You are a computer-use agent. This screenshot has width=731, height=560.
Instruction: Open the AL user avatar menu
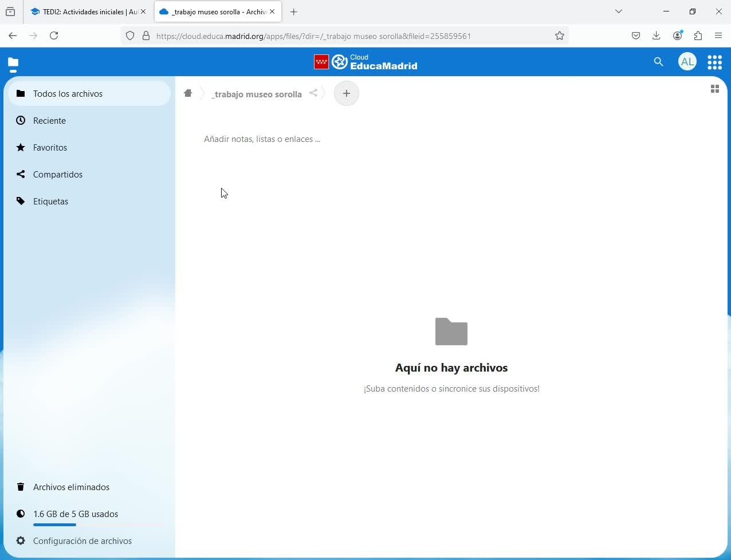[x=687, y=62]
